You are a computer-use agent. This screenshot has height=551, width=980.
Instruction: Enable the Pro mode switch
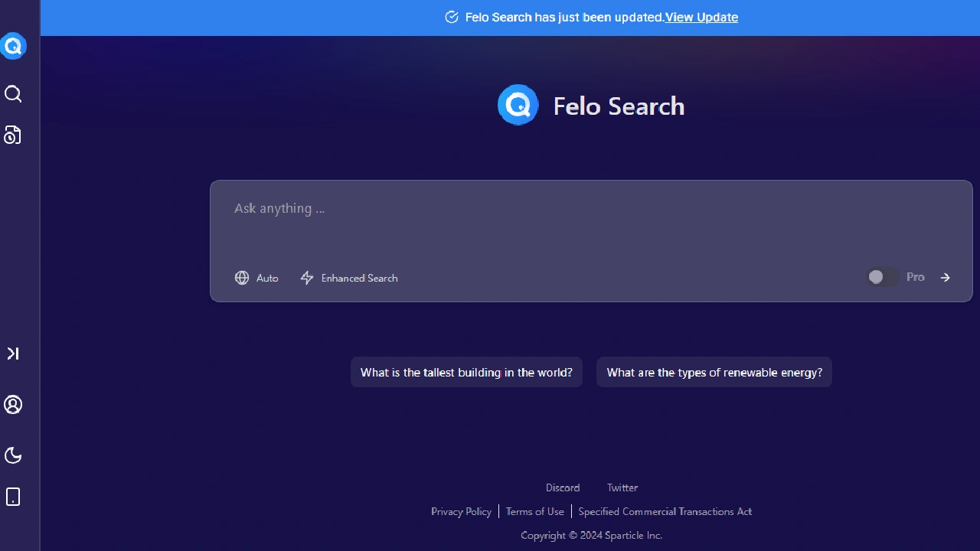point(881,276)
